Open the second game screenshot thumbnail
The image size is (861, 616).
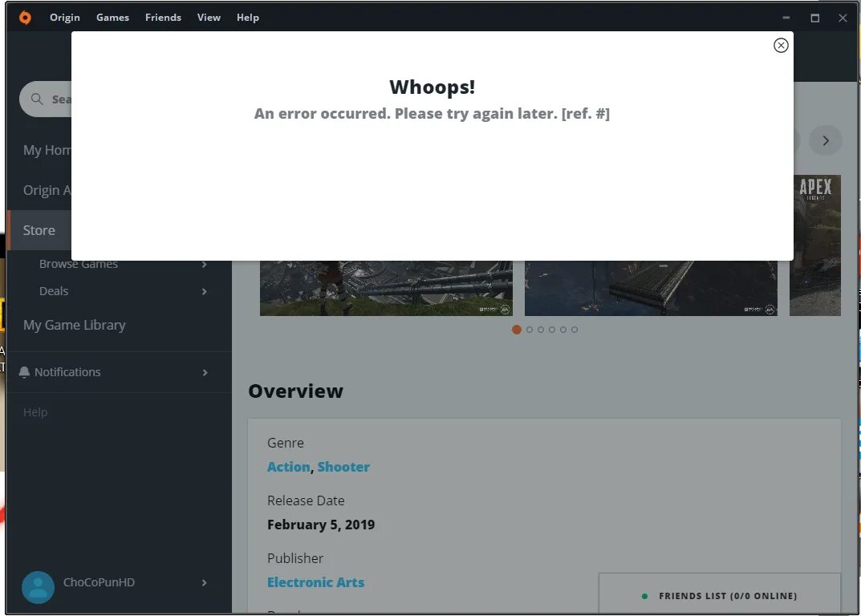651,288
